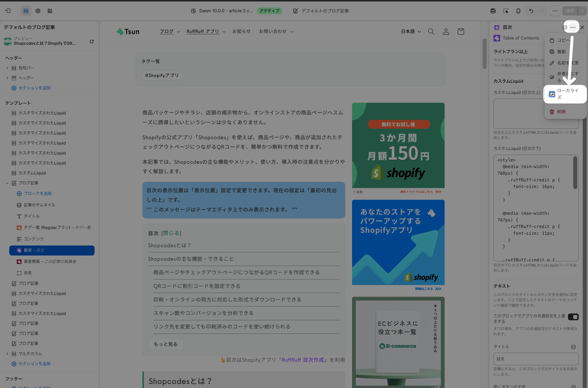Open the Sections panel icon
This screenshot has width=588, height=388.
tap(26, 11)
